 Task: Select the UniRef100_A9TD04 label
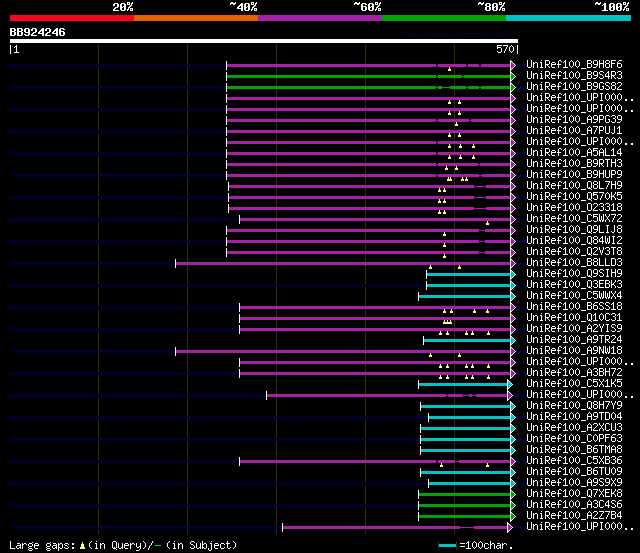574,417
